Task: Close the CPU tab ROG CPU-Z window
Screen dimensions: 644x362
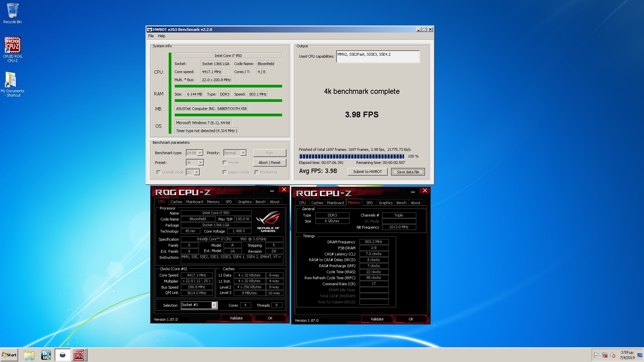Action: [x=284, y=190]
